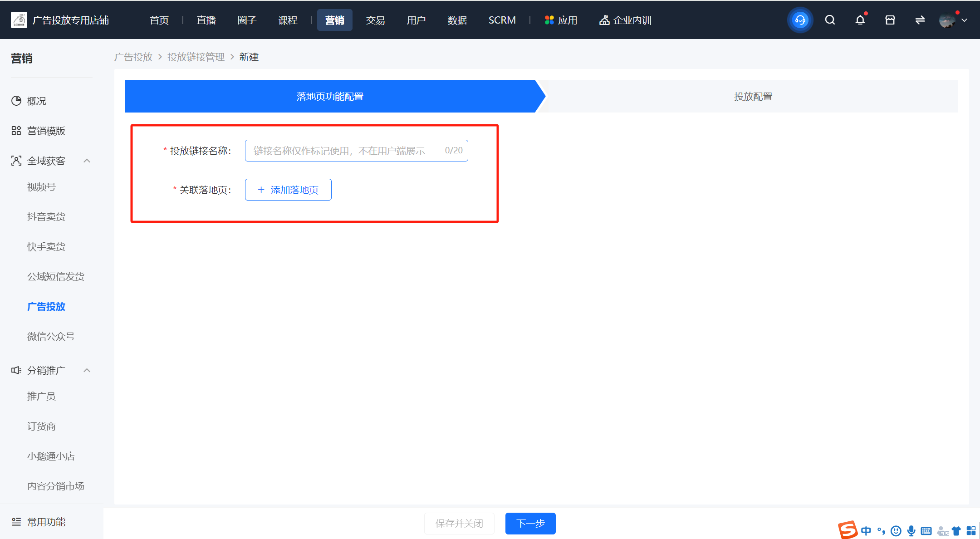Select 广告投放 in the sidebar
The height and width of the screenshot is (539, 980).
[46, 307]
